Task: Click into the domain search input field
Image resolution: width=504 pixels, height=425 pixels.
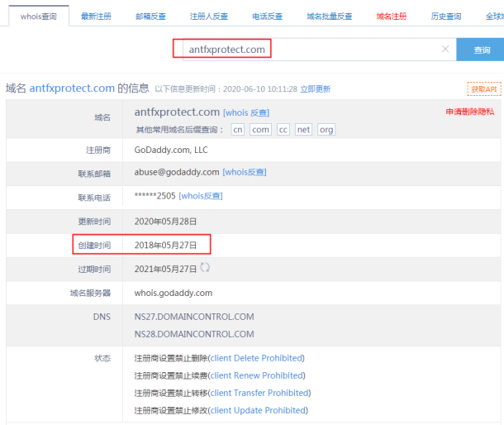Action: pyautogui.click(x=330, y=50)
